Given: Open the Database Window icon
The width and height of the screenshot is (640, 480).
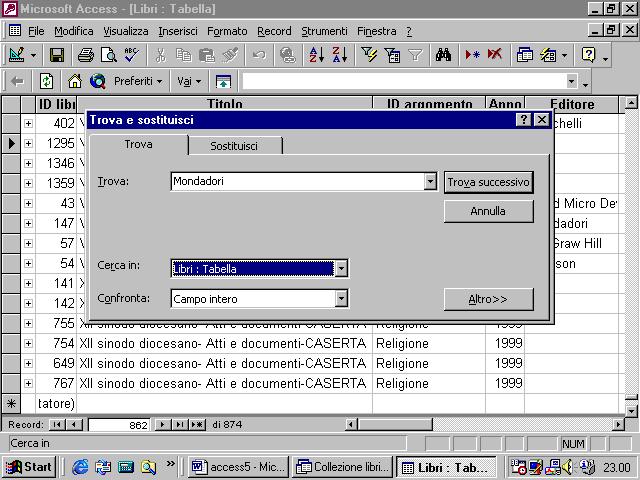Looking at the screenshot, I should 524,55.
